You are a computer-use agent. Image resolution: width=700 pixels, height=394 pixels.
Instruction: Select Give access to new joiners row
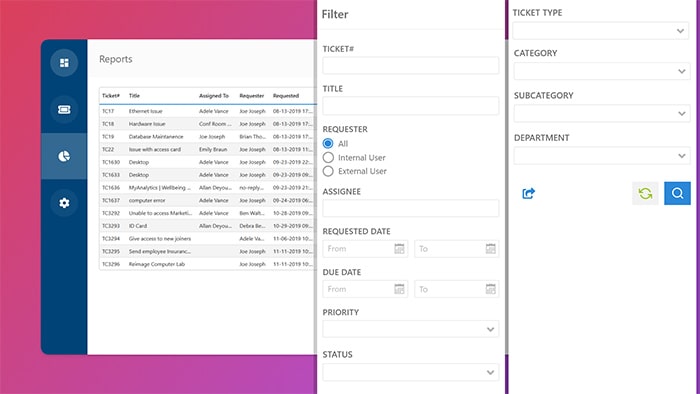pos(208,239)
